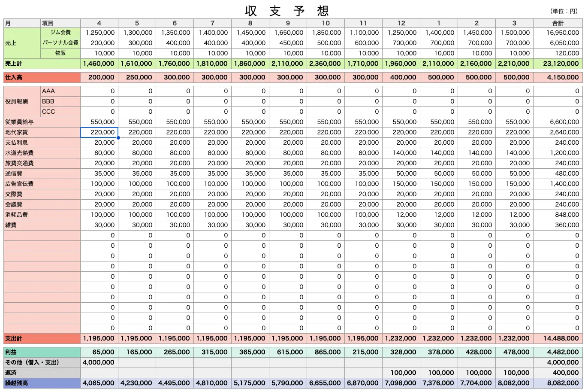The height and width of the screenshot is (392, 588).
Task: Select the ジム会費 total cell 16,950,000
Action: [558, 33]
